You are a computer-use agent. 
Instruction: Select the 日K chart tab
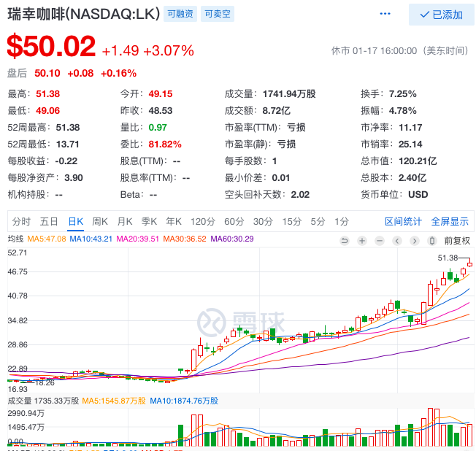[76, 222]
